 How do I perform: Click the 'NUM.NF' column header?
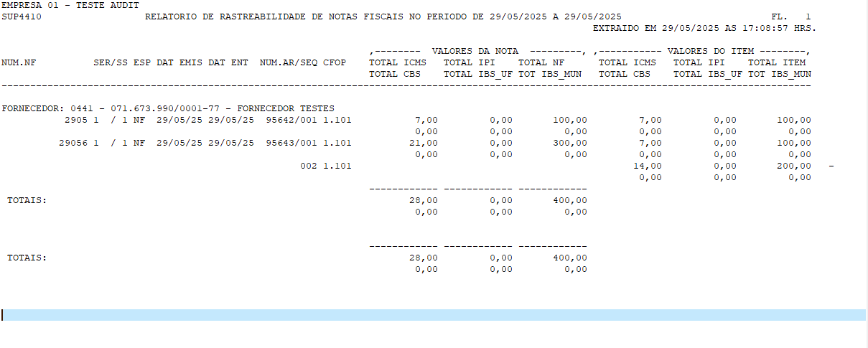click(19, 63)
